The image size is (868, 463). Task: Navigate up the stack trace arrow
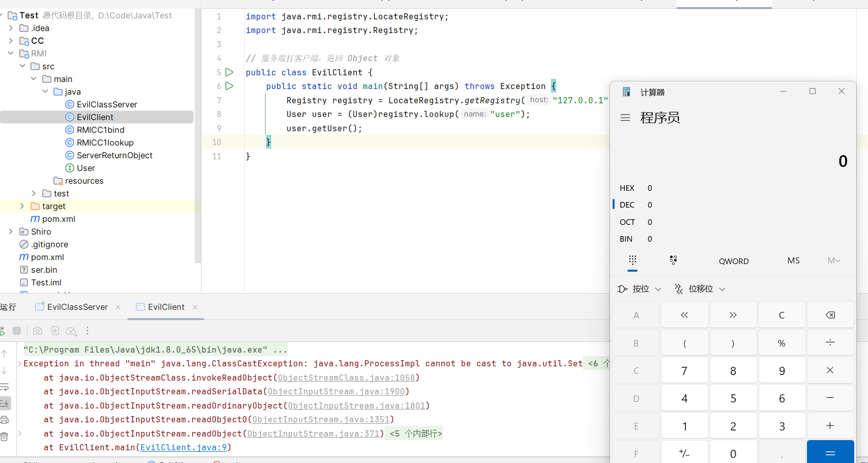[5, 353]
